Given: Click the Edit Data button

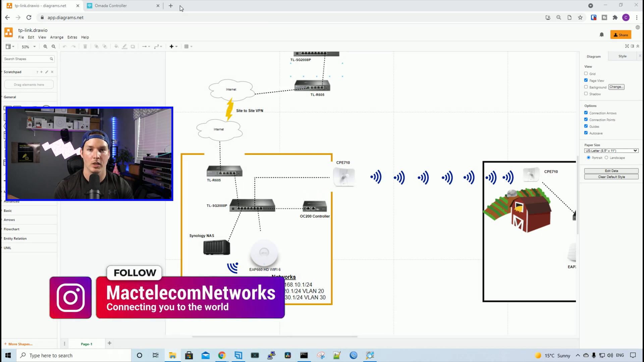Looking at the screenshot, I should click(611, 171).
